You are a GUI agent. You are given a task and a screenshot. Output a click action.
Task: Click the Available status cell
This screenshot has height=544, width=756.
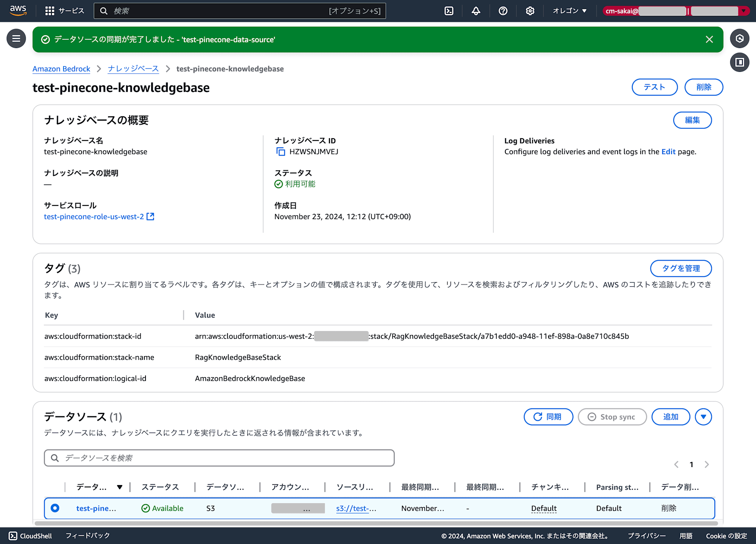click(163, 508)
